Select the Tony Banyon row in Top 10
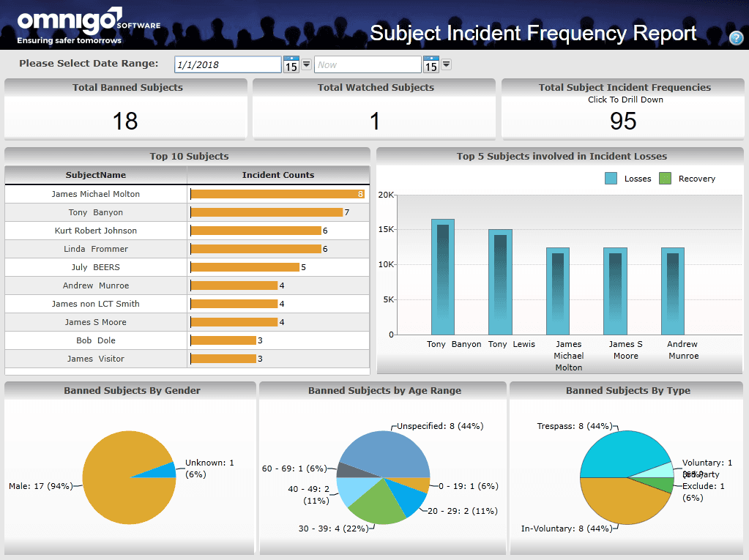 click(x=96, y=212)
